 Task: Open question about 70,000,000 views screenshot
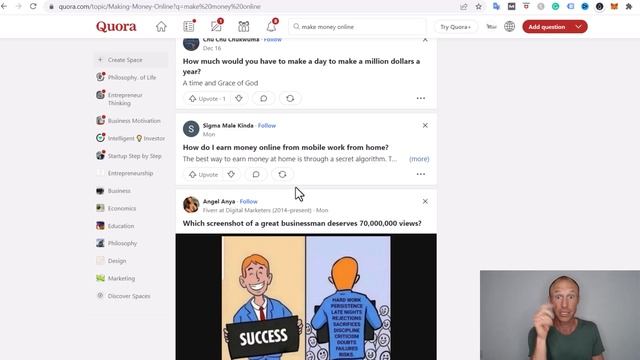[x=302, y=223]
